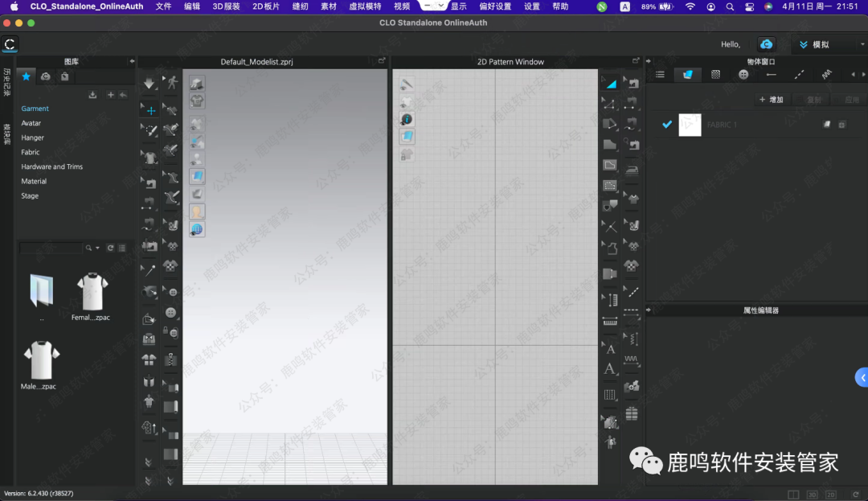Click the 增加 add fabric button
Screen dimensions: 868x501
(771, 100)
